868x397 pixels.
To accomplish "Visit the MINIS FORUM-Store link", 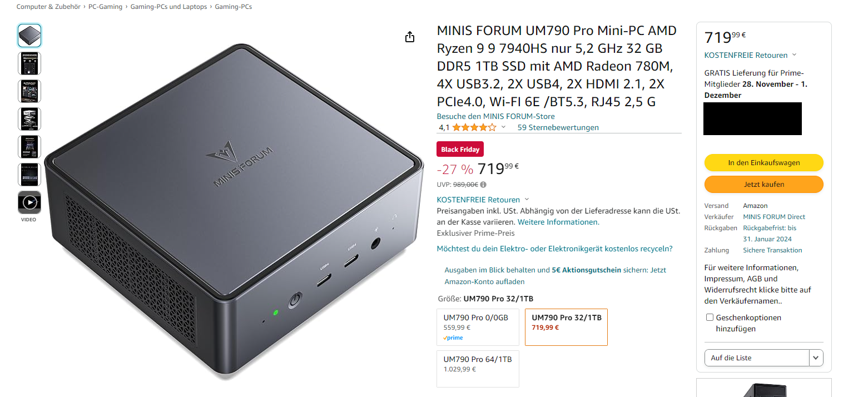I will 495,116.
